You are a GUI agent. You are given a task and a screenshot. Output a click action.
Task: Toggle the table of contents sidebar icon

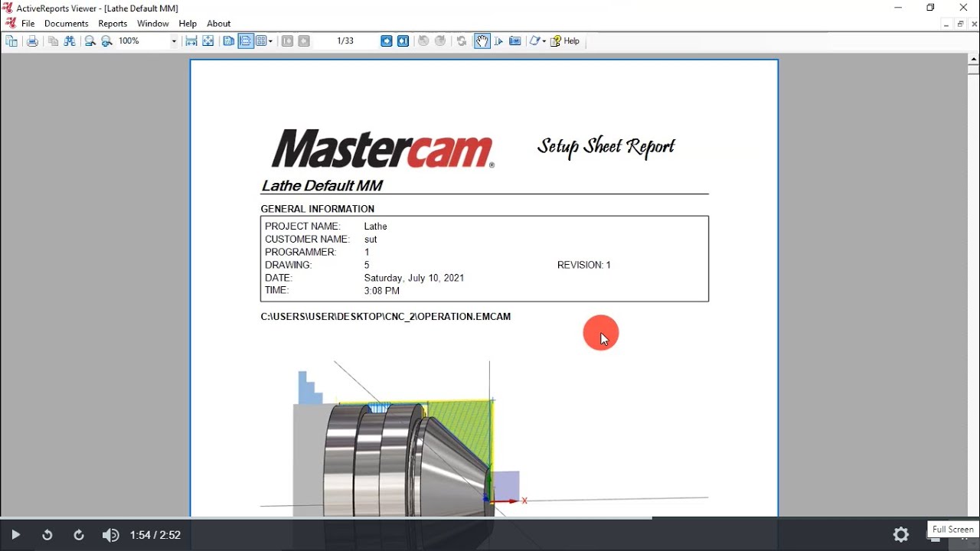[x=11, y=41]
